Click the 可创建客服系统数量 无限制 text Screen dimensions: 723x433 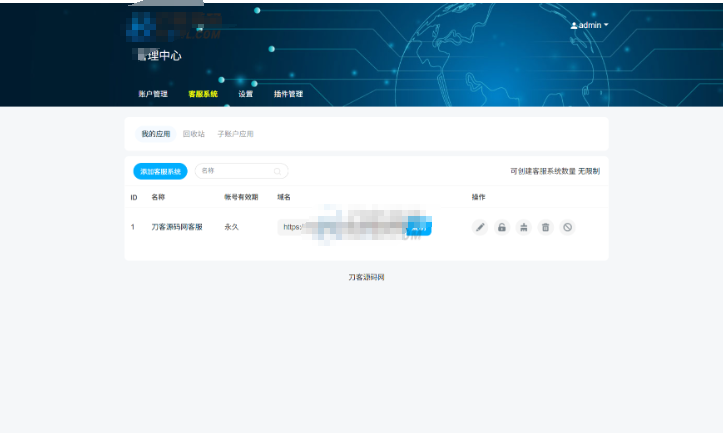click(555, 171)
